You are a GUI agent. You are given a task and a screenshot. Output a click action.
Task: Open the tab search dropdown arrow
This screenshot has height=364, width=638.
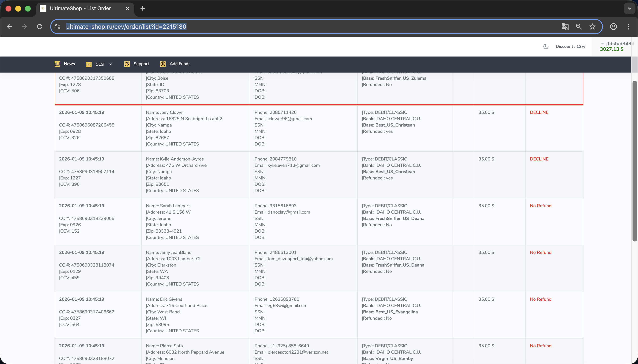(629, 8)
